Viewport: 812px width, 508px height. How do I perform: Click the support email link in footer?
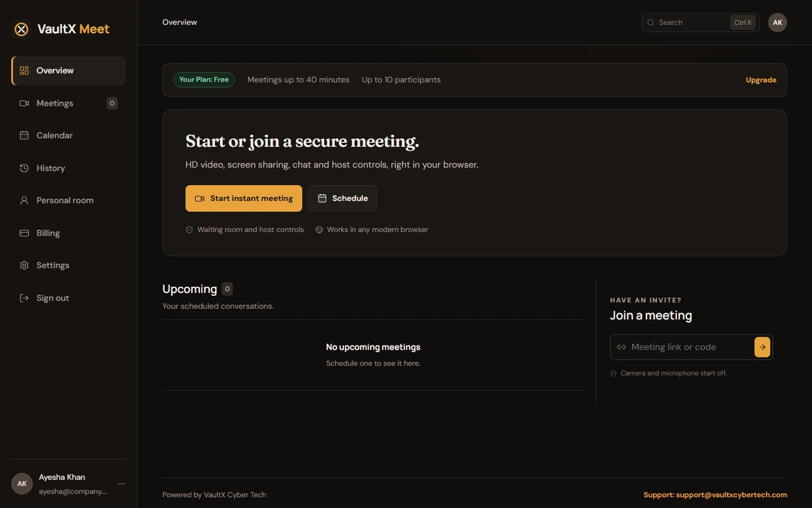click(715, 495)
